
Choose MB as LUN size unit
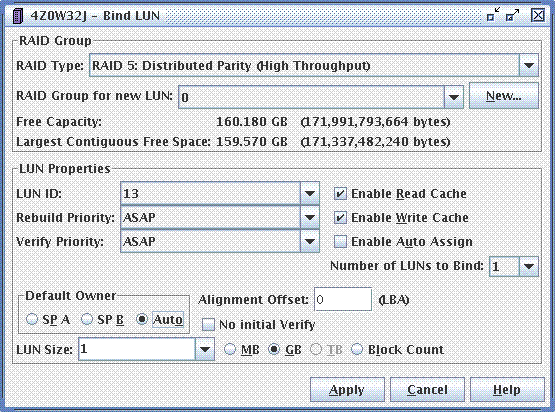coord(230,350)
